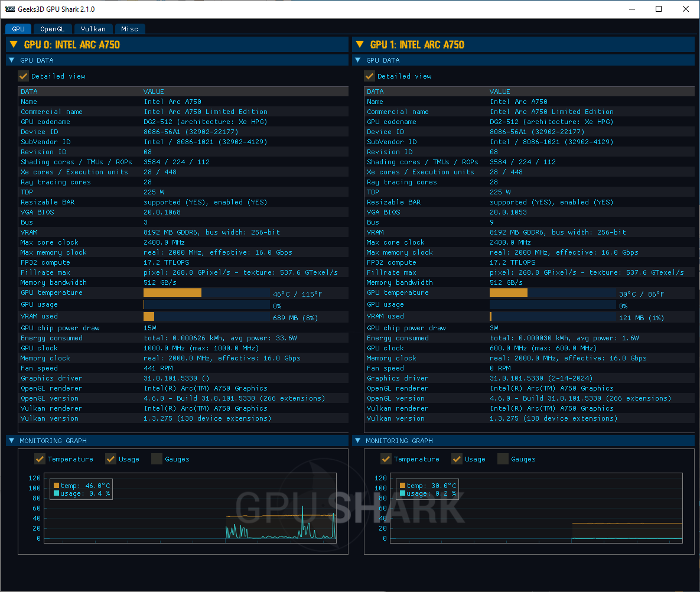
Task: Open the Misc tab
Action: point(129,29)
